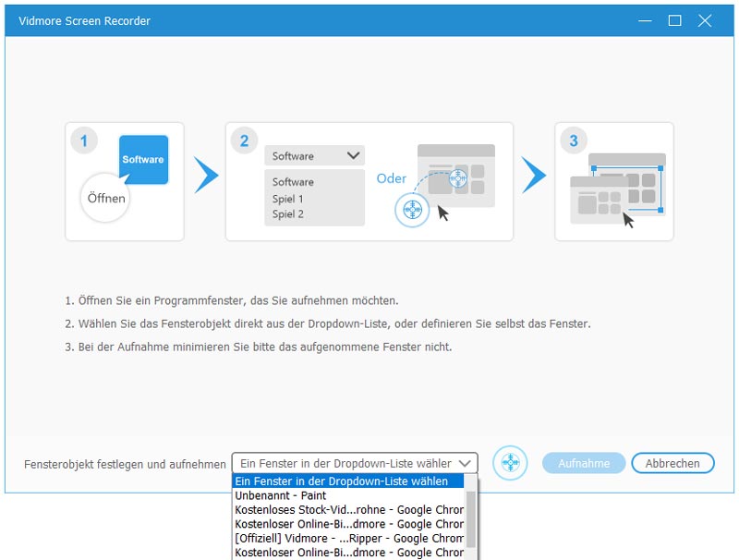This screenshot has height=560, width=739.
Task: Click the large crosshair icon in the step 2 illustration
Action: pyautogui.click(x=412, y=212)
